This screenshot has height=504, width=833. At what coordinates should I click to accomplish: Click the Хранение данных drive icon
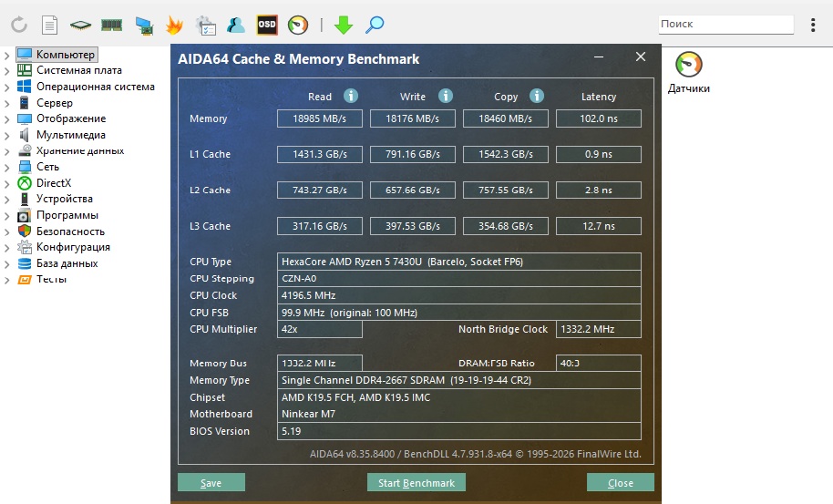(x=25, y=150)
